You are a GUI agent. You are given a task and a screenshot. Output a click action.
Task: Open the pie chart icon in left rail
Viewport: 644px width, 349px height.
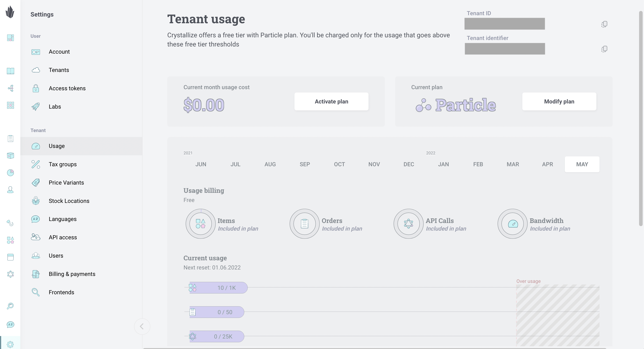click(10, 173)
